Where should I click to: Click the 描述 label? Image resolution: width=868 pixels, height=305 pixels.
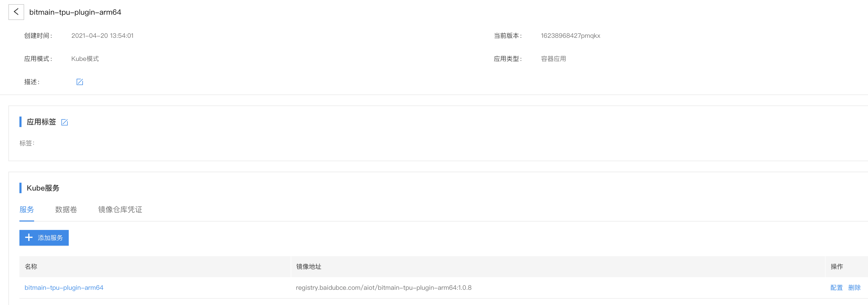click(32, 82)
